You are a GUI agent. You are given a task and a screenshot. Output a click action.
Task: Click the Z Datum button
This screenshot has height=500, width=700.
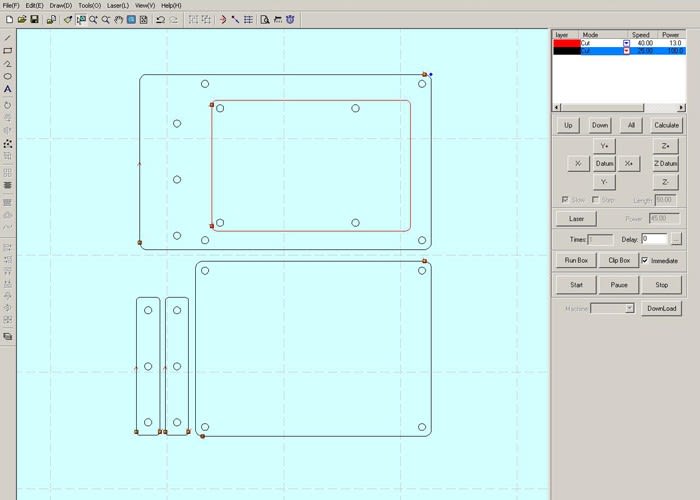[x=665, y=164]
